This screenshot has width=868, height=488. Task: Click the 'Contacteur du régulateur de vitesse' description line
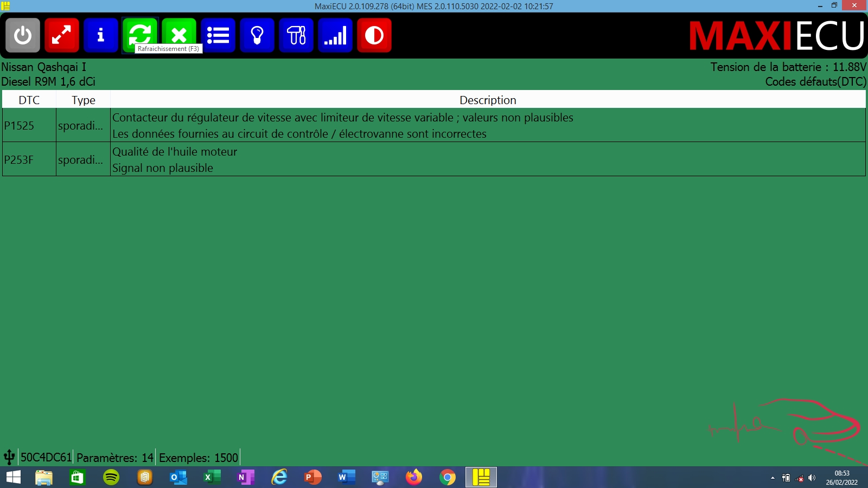342,118
